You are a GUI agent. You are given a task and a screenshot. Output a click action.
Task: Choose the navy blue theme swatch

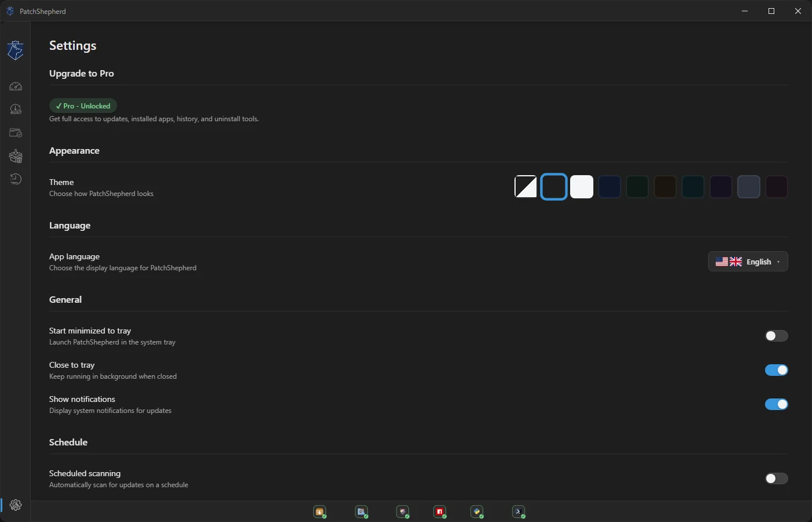coord(610,187)
